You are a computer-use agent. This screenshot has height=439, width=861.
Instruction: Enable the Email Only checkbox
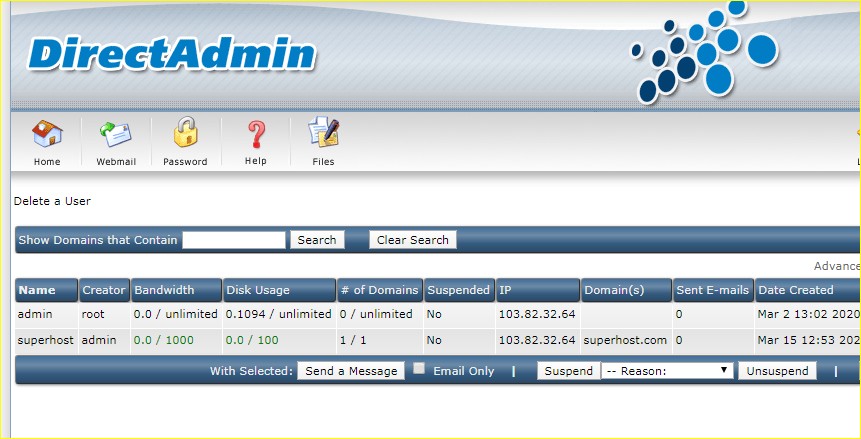click(x=420, y=369)
